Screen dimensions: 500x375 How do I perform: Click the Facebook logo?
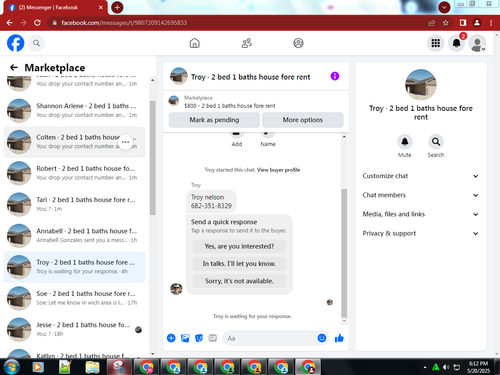(16, 43)
